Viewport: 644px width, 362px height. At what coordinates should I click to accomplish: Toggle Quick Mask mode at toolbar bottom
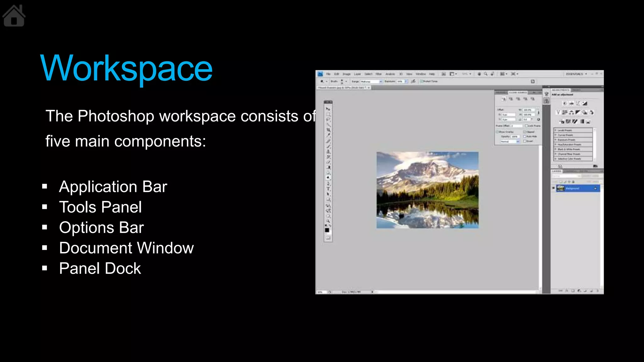click(328, 238)
